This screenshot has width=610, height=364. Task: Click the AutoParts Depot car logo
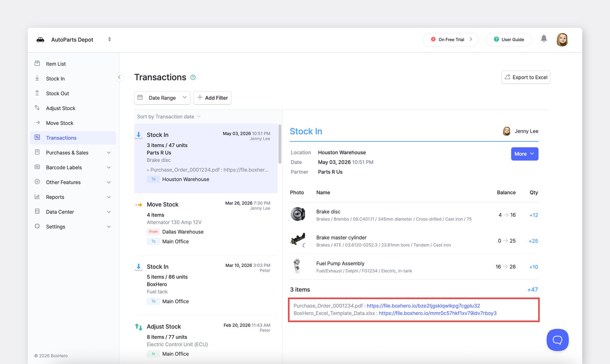click(x=40, y=40)
